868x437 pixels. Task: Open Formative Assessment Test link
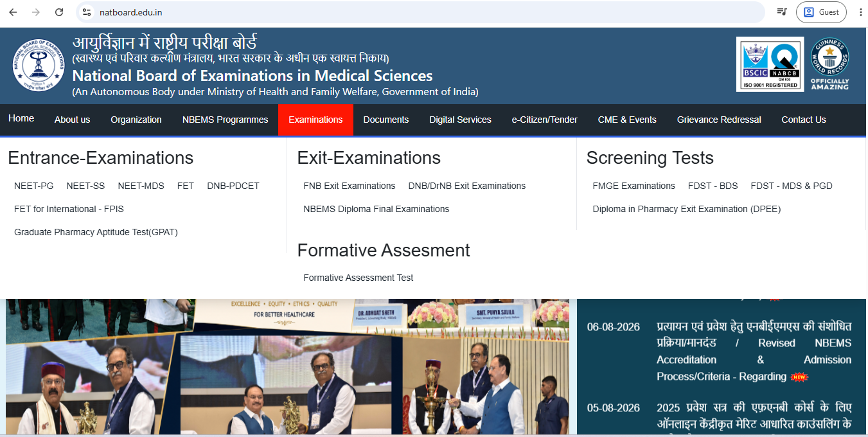point(359,278)
